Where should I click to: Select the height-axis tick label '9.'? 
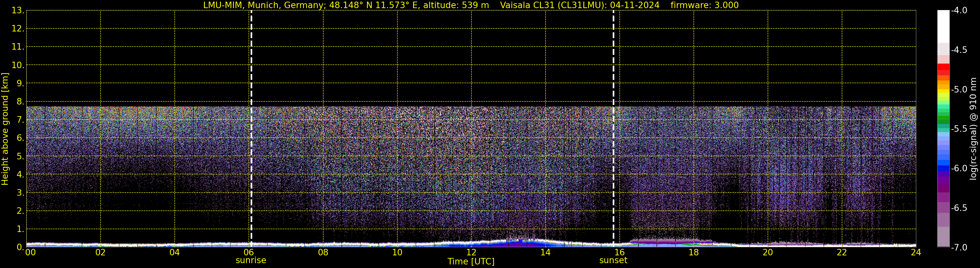20,83
